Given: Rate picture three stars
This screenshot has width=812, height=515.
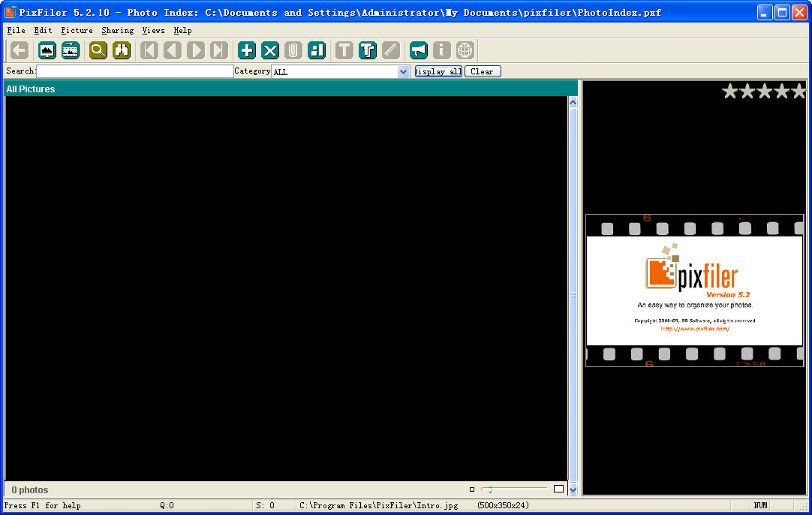Looking at the screenshot, I should pos(765,91).
